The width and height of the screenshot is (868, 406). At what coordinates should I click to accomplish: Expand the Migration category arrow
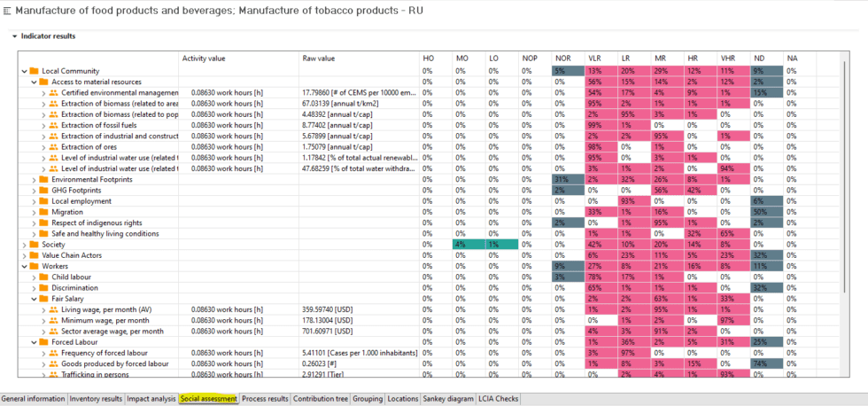[x=34, y=212]
